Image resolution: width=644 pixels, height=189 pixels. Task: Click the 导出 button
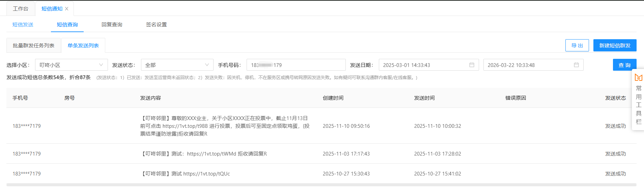click(x=577, y=45)
